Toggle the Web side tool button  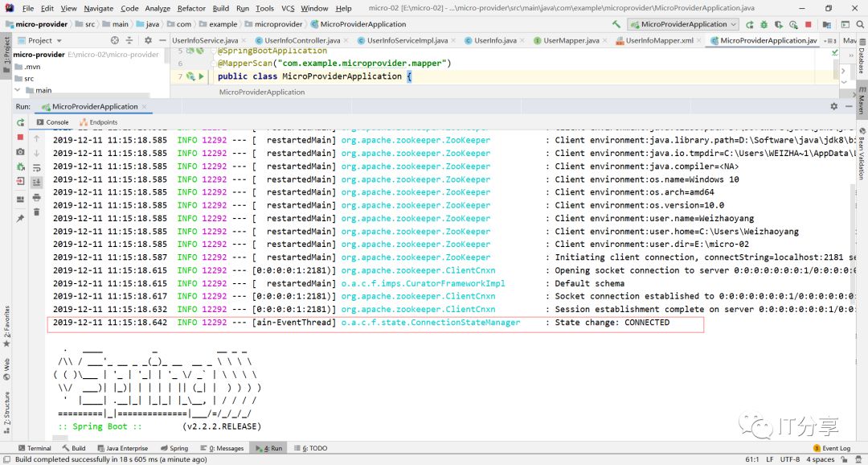[x=6, y=368]
